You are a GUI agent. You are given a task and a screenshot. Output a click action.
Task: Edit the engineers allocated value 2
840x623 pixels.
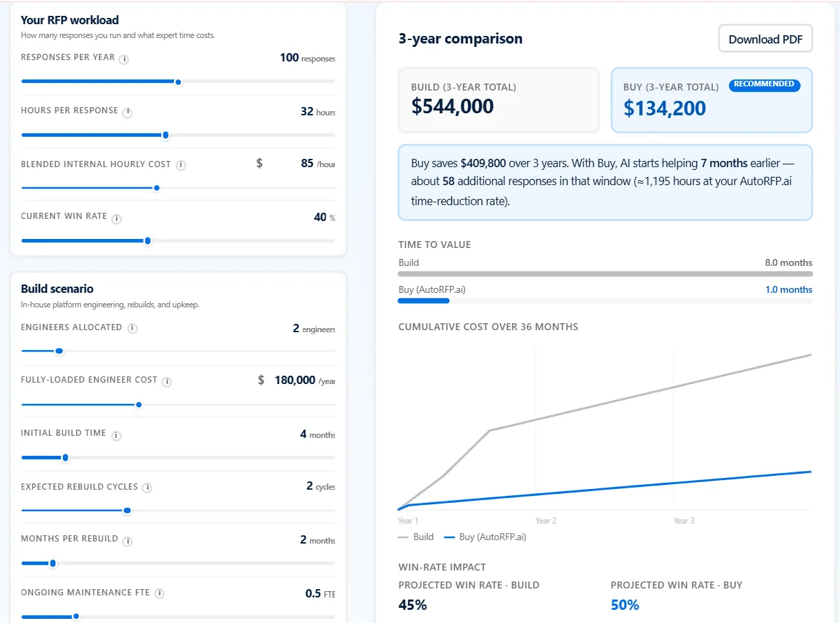[296, 329]
